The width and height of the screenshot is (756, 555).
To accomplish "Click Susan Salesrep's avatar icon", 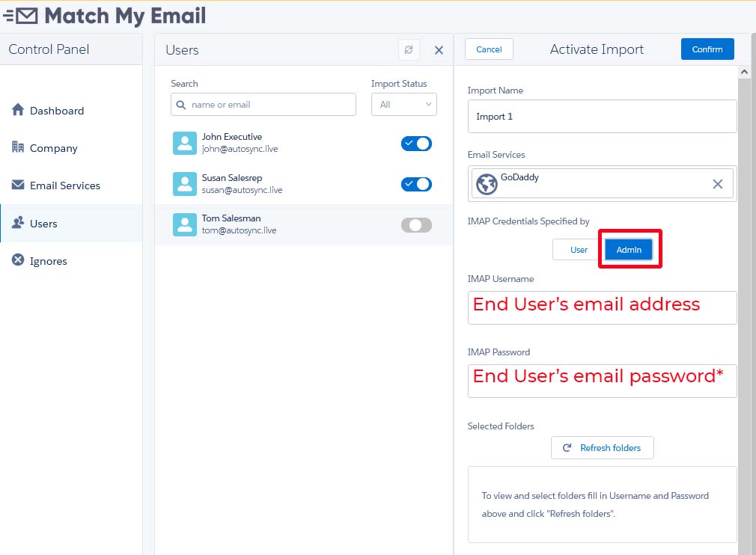I will click(x=184, y=184).
